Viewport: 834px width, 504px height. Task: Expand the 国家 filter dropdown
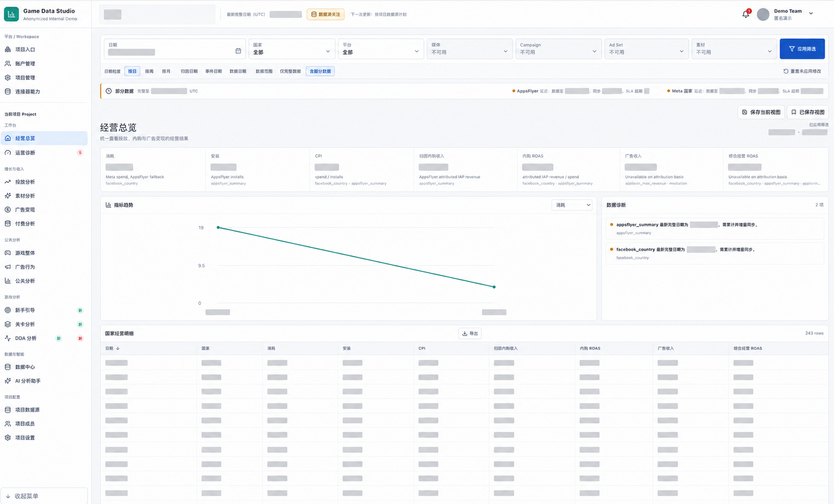(x=292, y=49)
